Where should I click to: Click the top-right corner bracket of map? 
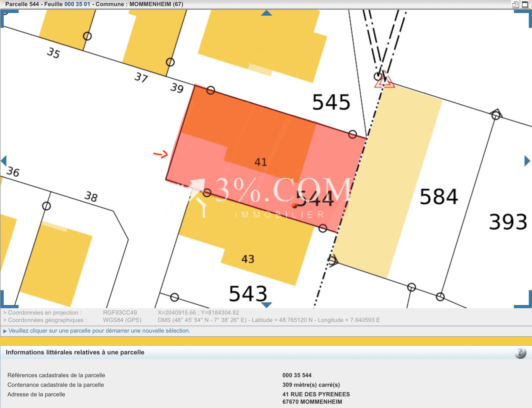(523, 19)
